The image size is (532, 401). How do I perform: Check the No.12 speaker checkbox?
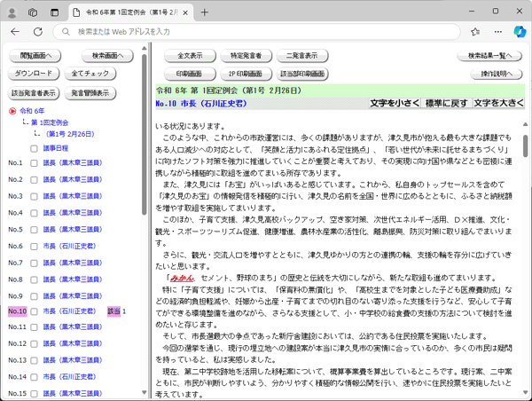pyautogui.click(x=34, y=344)
